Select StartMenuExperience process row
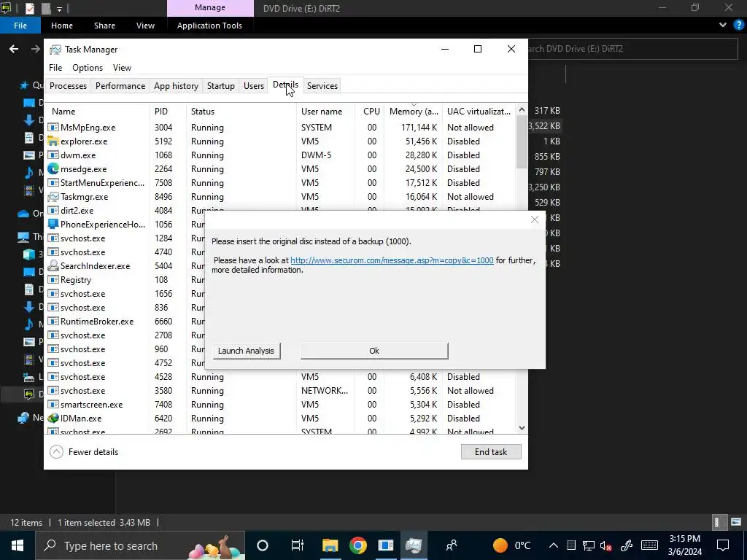Image resolution: width=747 pixels, height=560 pixels. tap(281, 183)
